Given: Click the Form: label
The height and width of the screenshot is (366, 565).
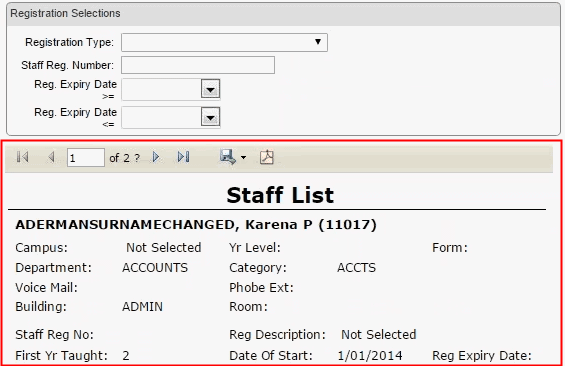Looking at the screenshot, I should click(x=450, y=247).
